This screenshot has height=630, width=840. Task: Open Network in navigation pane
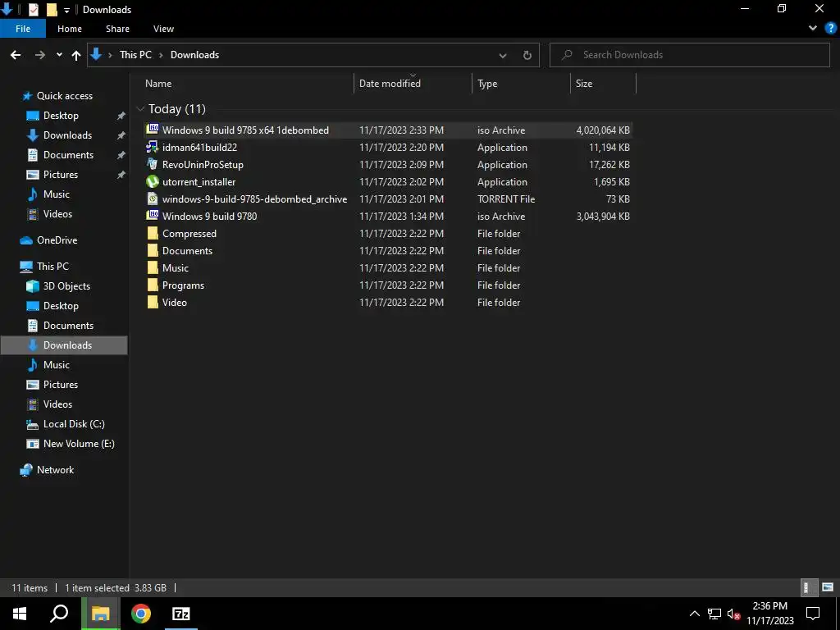[55, 470]
